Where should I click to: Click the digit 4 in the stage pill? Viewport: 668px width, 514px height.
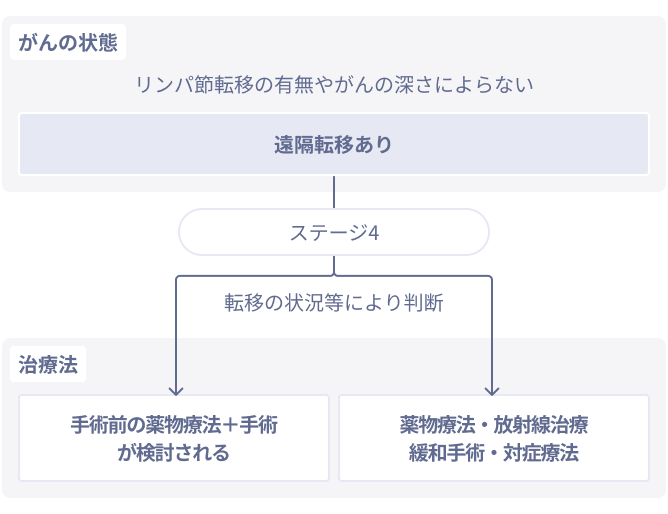click(374, 232)
